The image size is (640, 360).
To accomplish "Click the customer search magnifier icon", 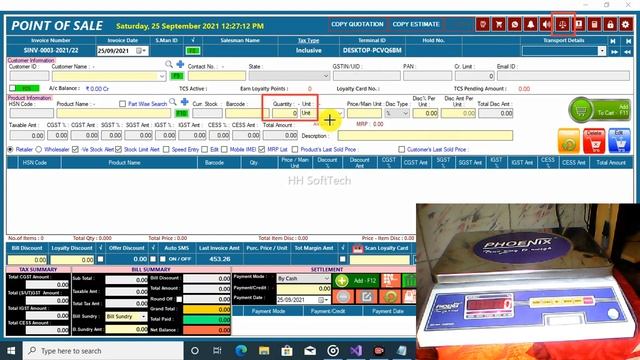I will point(169,64).
